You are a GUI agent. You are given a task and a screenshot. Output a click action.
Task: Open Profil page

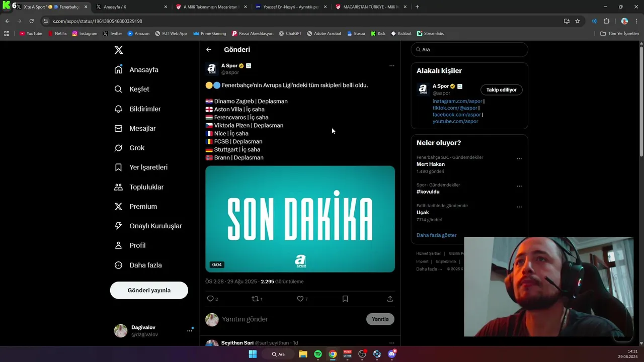(130, 245)
